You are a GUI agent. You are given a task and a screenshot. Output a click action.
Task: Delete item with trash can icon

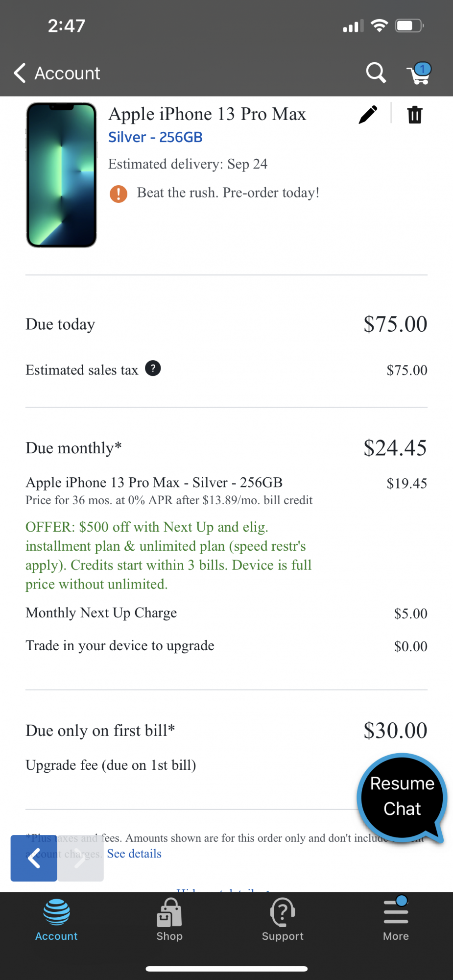tap(414, 115)
